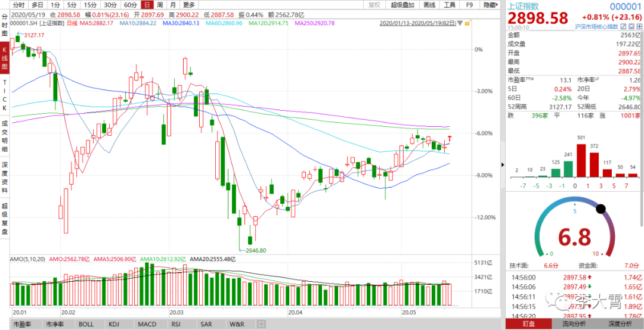The width and height of the screenshot is (644, 330).
Task: Switch chart to 60分 period
Action: point(129,5)
